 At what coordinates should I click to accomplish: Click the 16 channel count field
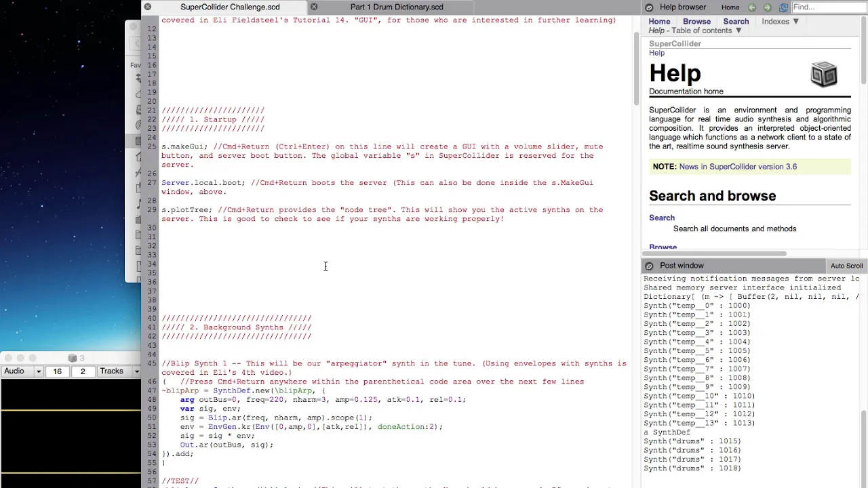(57, 371)
